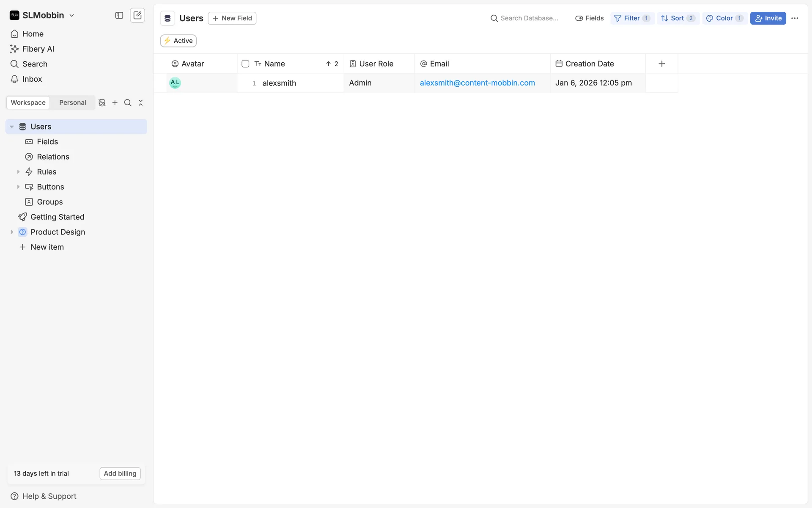This screenshot has width=812, height=508.
Task: Open the Color settings button
Action: point(724,18)
